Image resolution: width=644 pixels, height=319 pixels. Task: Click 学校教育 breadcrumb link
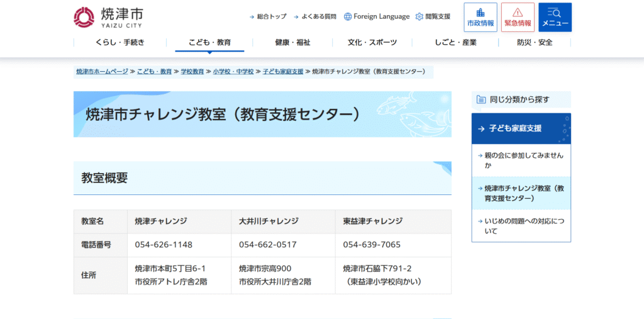coord(192,72)
